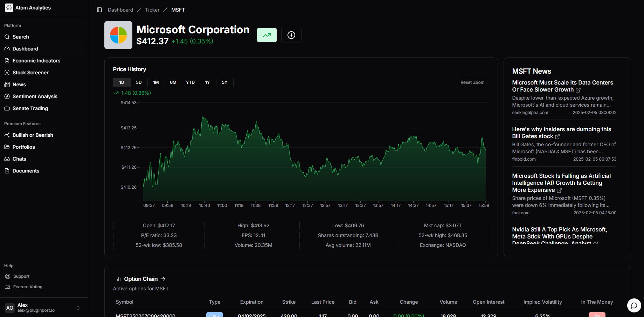Open Economic Indicators page
The width and height of the screenshot is (644, 317).
pyautogui.click(x=36, y=61)
